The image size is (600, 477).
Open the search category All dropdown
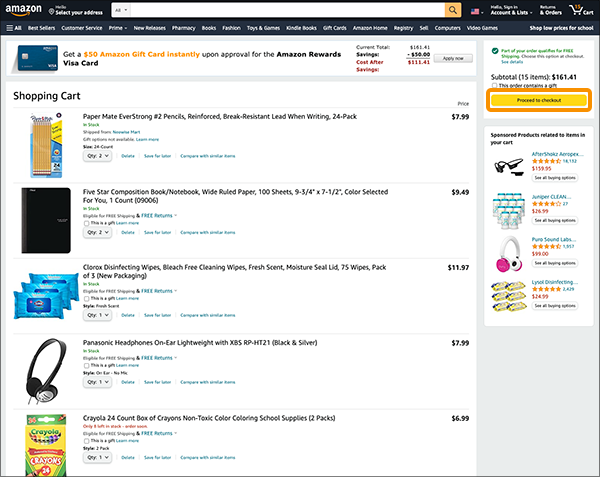(x=121, y=10)
